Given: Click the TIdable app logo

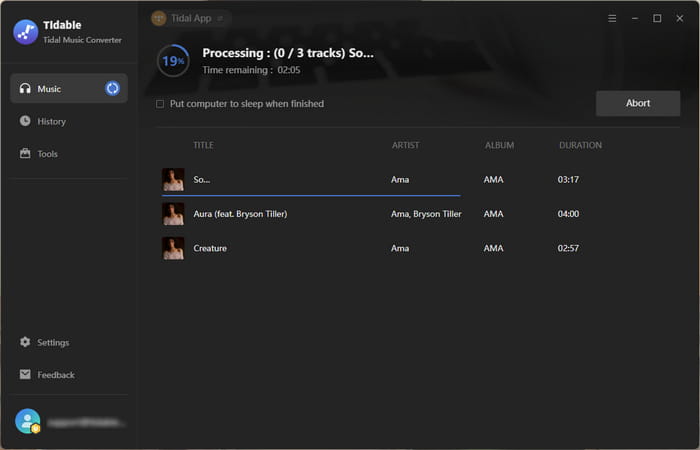Looking at the screenshot, I should point(26,32).
